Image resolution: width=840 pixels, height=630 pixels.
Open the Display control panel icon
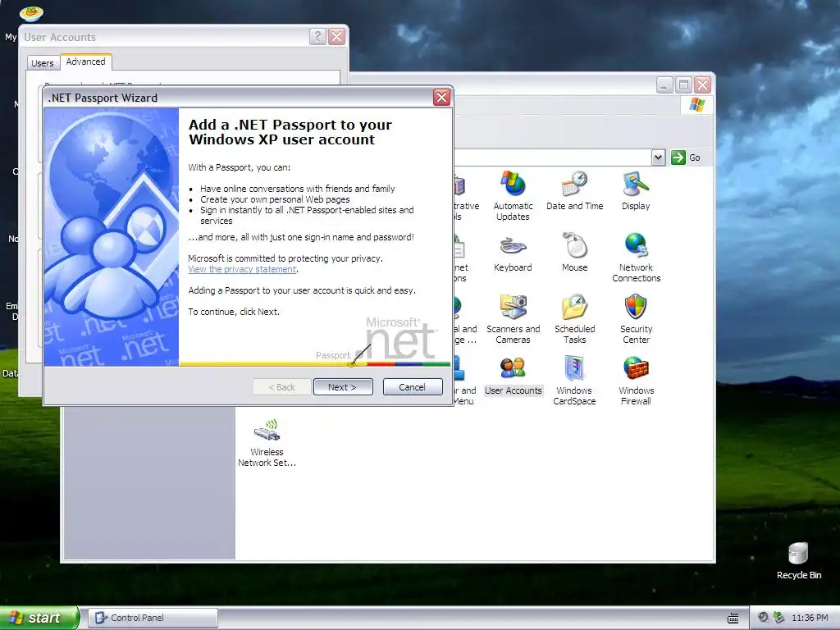(x=636, y=190)
